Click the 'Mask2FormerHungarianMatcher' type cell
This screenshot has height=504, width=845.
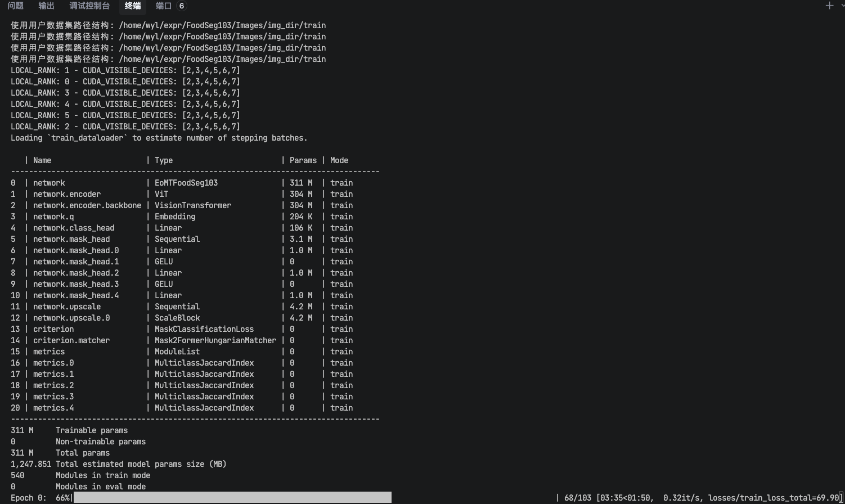pyautogui.click(x=215, y=340)
